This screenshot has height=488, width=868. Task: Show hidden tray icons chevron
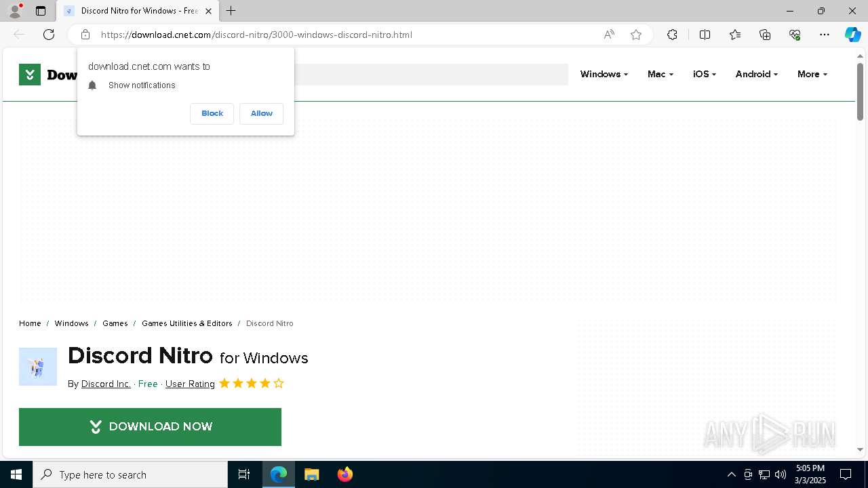[x=731, y=474]
